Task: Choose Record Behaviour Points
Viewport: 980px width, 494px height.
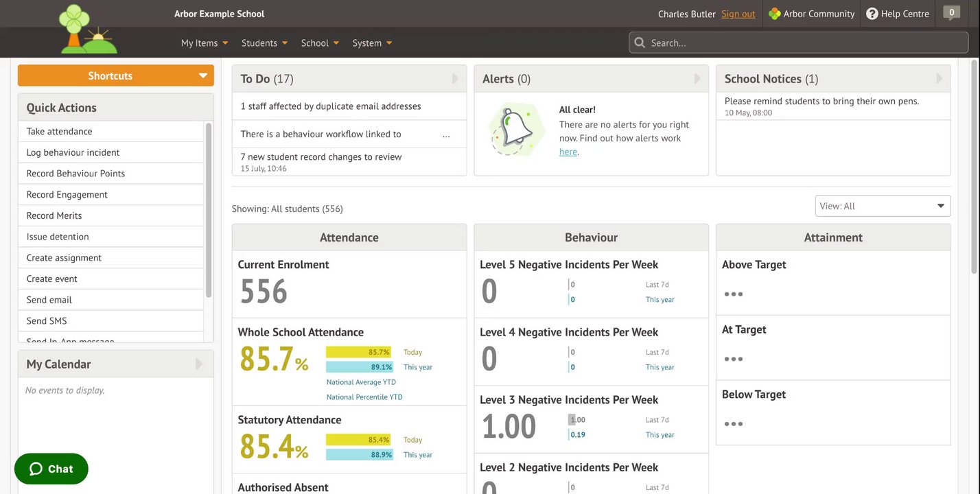Action: point(111,174)
